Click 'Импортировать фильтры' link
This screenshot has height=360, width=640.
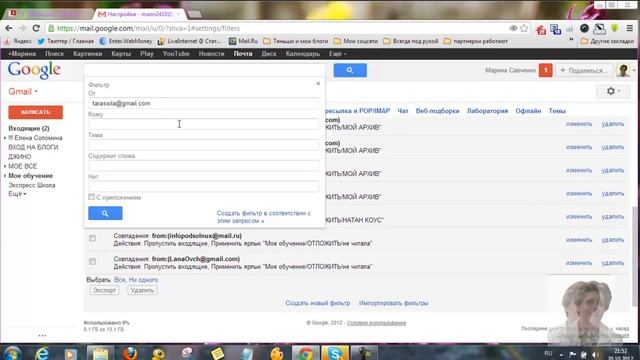[393, 303]
